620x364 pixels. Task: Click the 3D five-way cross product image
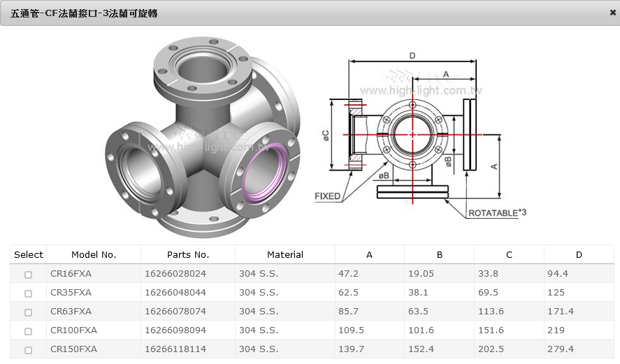pyautogui.click(x=203, y=136)
